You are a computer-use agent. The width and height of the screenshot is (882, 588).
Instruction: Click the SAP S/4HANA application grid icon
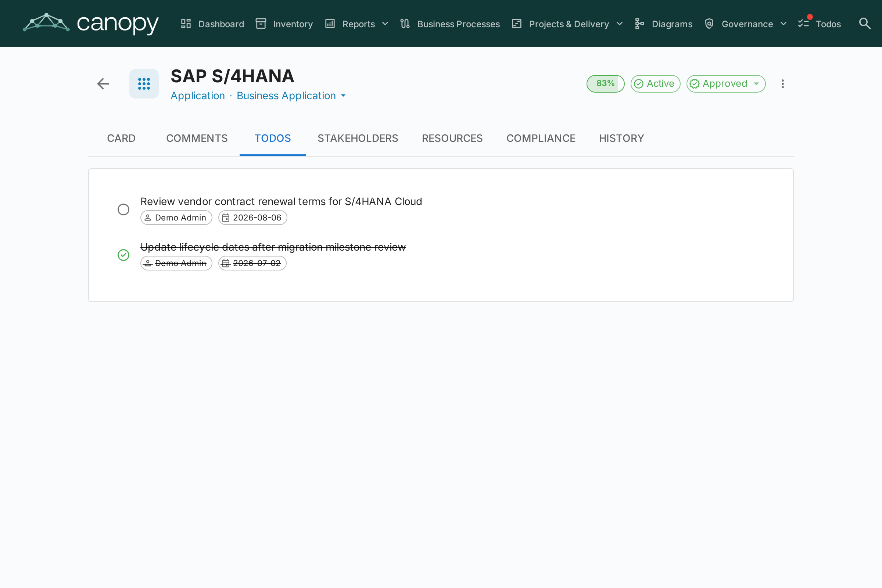coord(144,84)
